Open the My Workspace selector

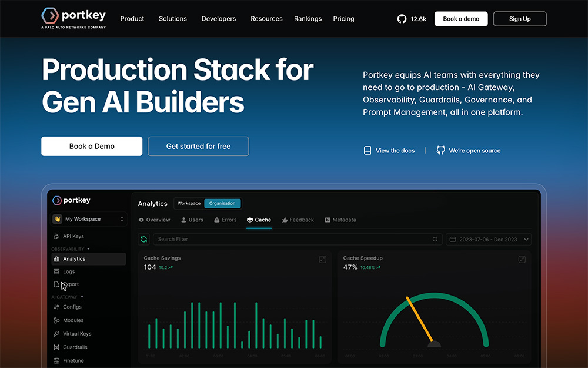(89, 219)
